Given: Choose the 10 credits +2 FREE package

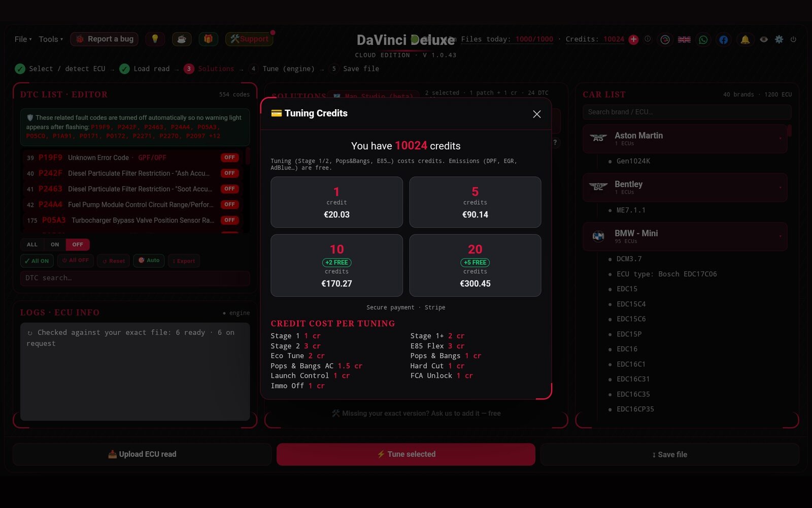Looking at the screenshot, I should tap(336, 265).
